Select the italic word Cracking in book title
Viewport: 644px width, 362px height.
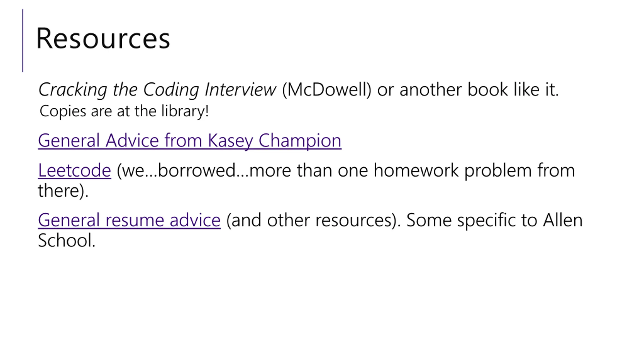(73, 90)
